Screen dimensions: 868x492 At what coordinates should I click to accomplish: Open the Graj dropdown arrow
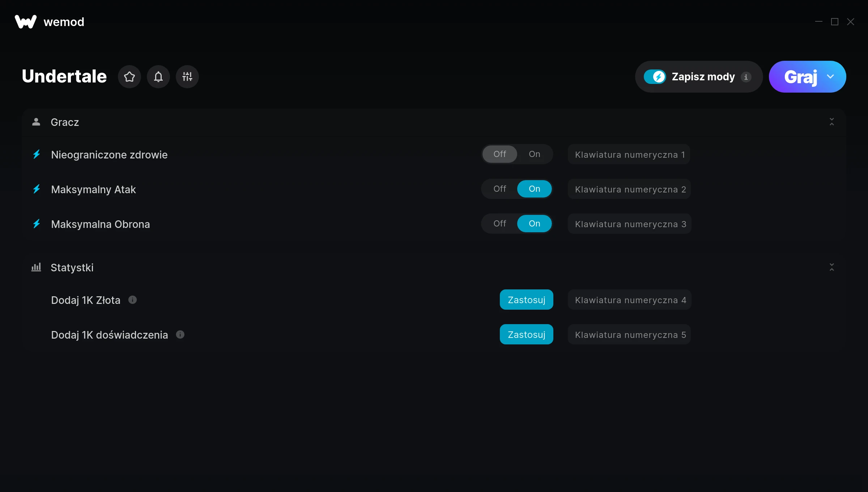830,77
